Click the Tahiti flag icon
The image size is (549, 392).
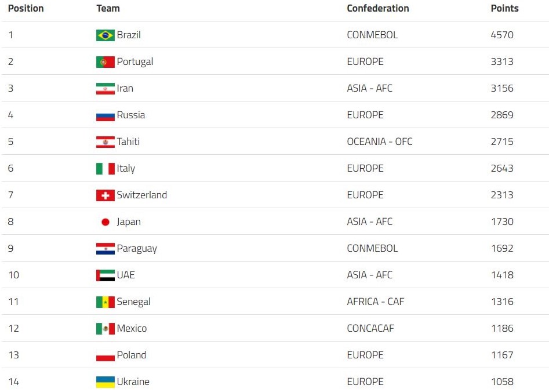coord(106,142)
